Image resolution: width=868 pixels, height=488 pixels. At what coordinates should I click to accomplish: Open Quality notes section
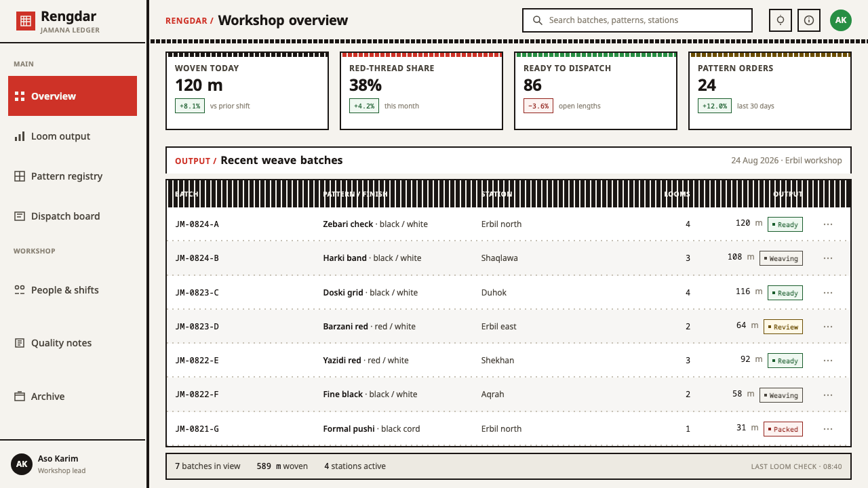pos(73,343)
